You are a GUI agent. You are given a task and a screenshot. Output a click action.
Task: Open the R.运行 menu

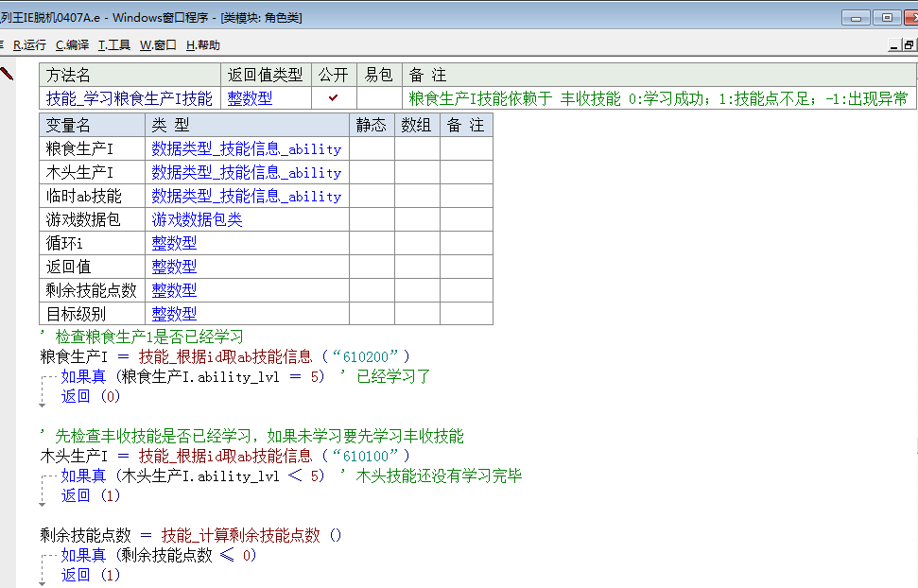29,44
